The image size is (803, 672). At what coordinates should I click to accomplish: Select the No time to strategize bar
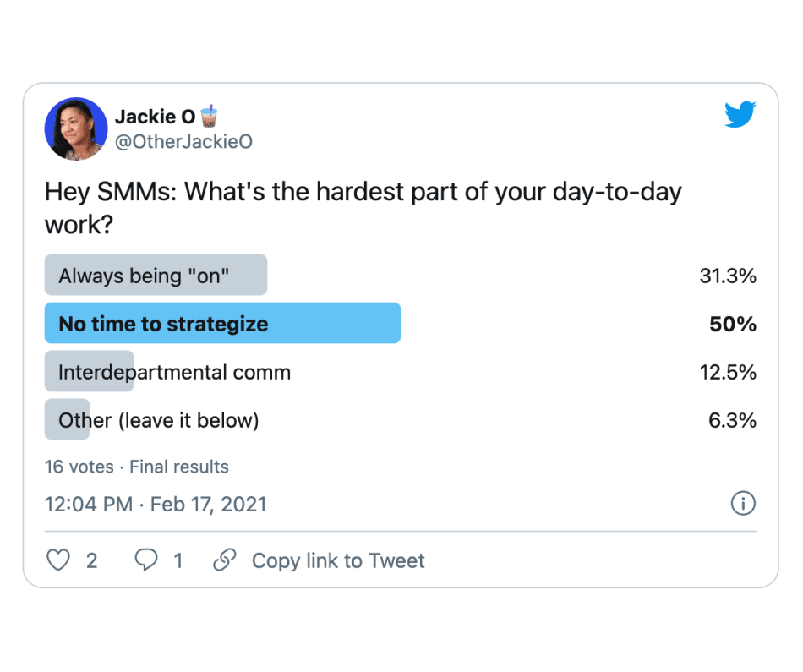click(221, 324)
